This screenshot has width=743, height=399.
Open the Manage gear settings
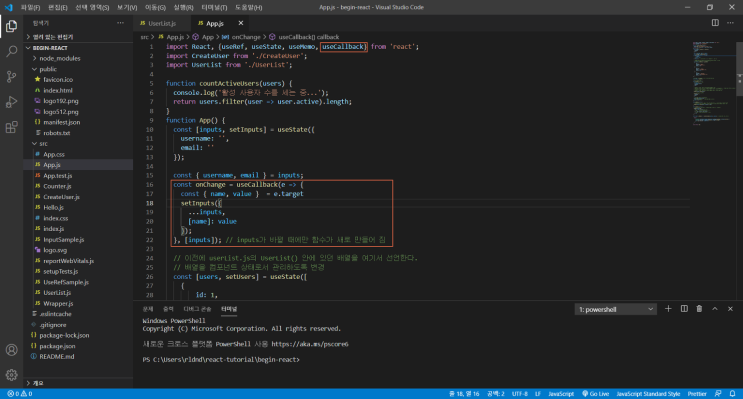tap(11, 375)
